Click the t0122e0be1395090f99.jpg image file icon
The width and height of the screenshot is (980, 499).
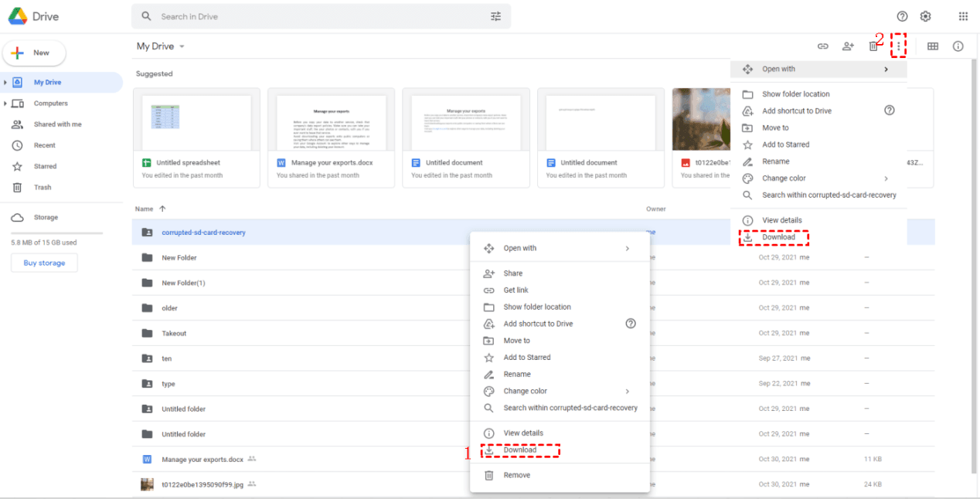click(x=147, y=484)
